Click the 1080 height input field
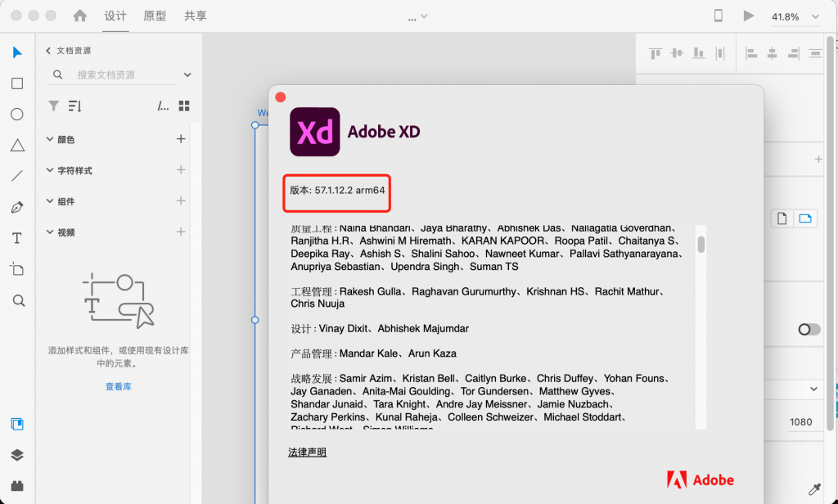The height and width of the screenshot is (504, 838). 800,421
